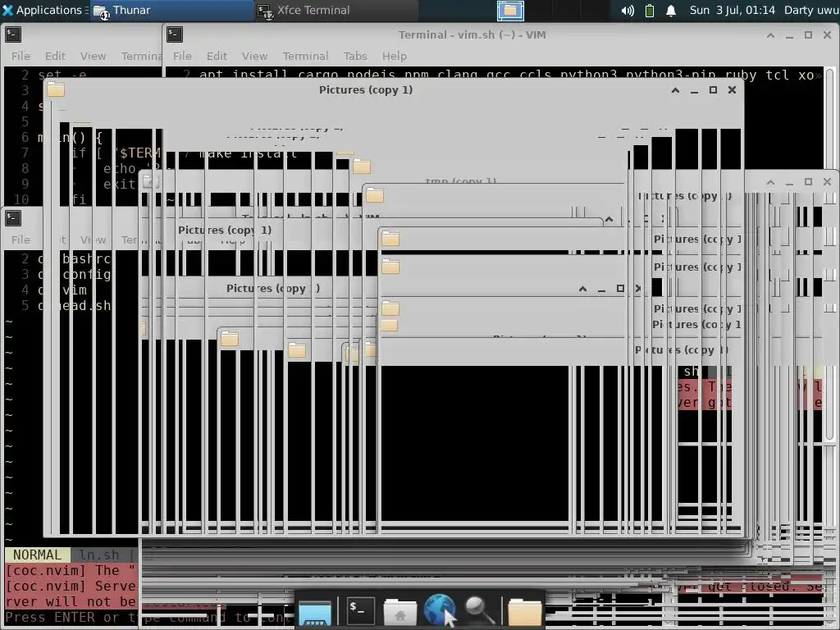Open Tabs menu in vim.sh terminal window
Image resolution: width=840 pixels, height=630 pixels.
(355, 56)
